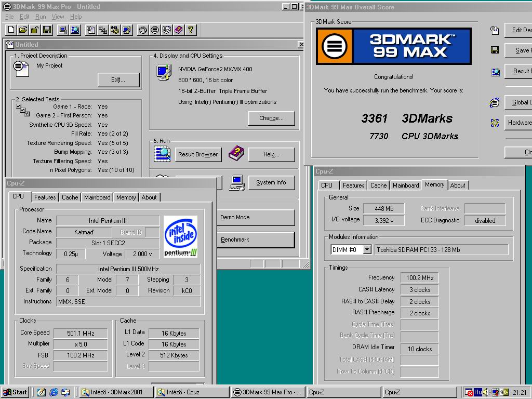532x399 pixels.
Task: Switch to Memory tab in left Cpu-Z window
Action: click(x=126, y=197)
